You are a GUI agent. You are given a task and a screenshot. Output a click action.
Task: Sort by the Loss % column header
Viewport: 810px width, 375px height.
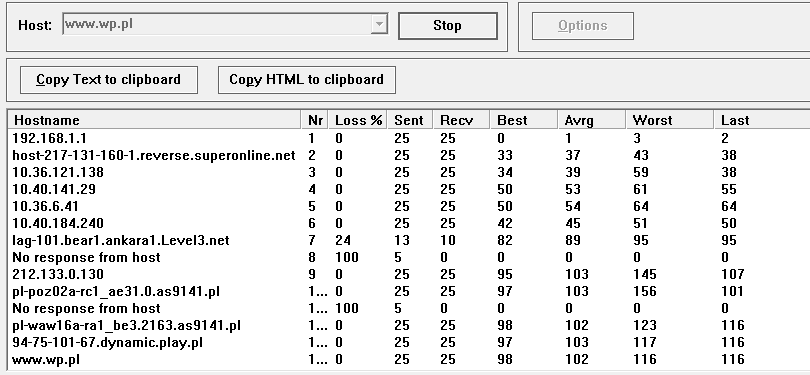pos(359,120)
